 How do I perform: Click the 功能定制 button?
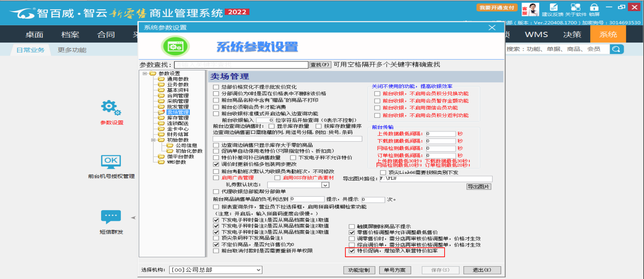pyautogui.click(x=359, y=270)
